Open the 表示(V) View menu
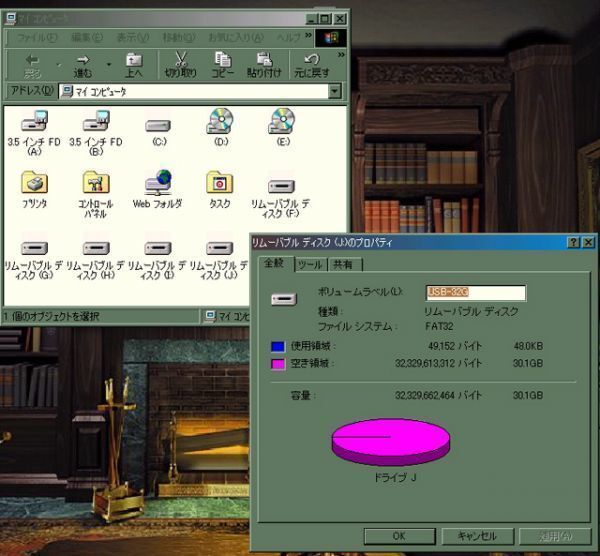The width and height of the screenshot is (600, 556). coord(132,37)
